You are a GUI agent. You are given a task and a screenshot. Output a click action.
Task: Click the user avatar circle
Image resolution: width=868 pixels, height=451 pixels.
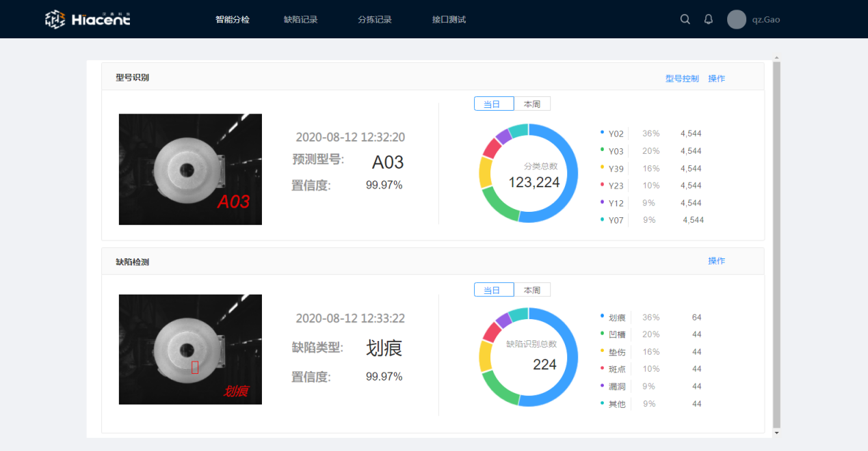pos(736,20)
